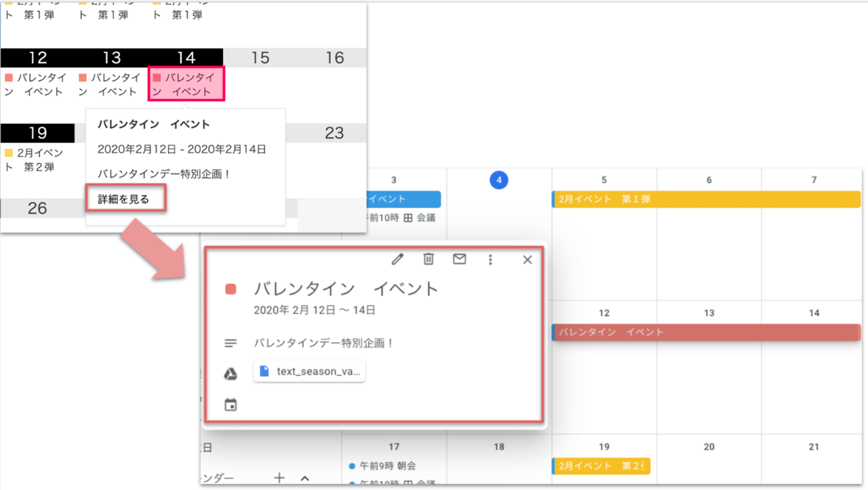Select バレンタイン イベント on day 12 in mini calendar

click(x=37, y=84)
